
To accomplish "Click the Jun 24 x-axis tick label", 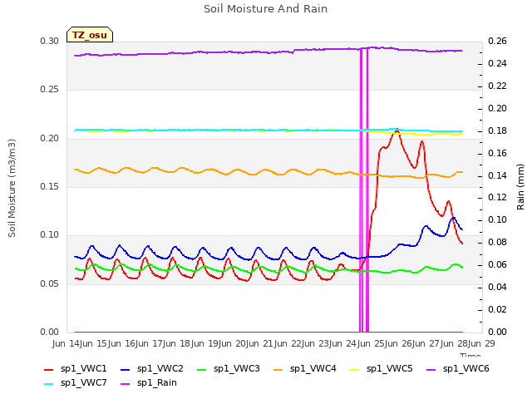I will [344, 343].
